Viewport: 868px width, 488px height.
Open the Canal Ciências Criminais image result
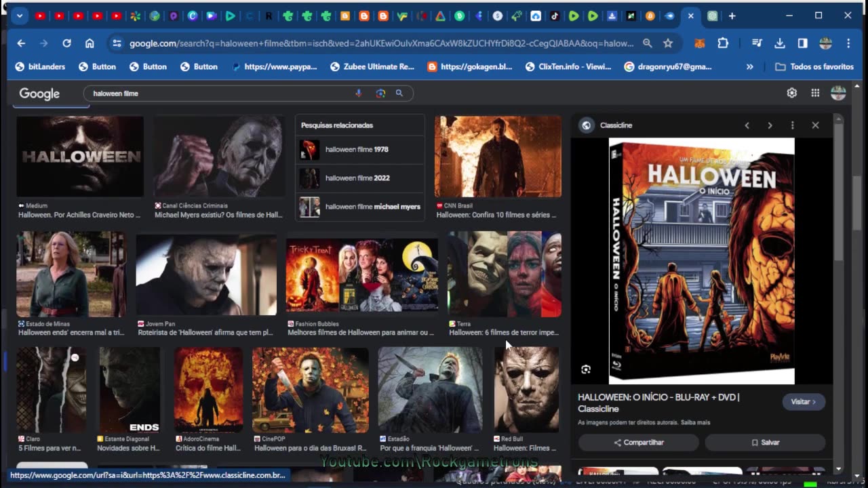(x=218, y=157)
